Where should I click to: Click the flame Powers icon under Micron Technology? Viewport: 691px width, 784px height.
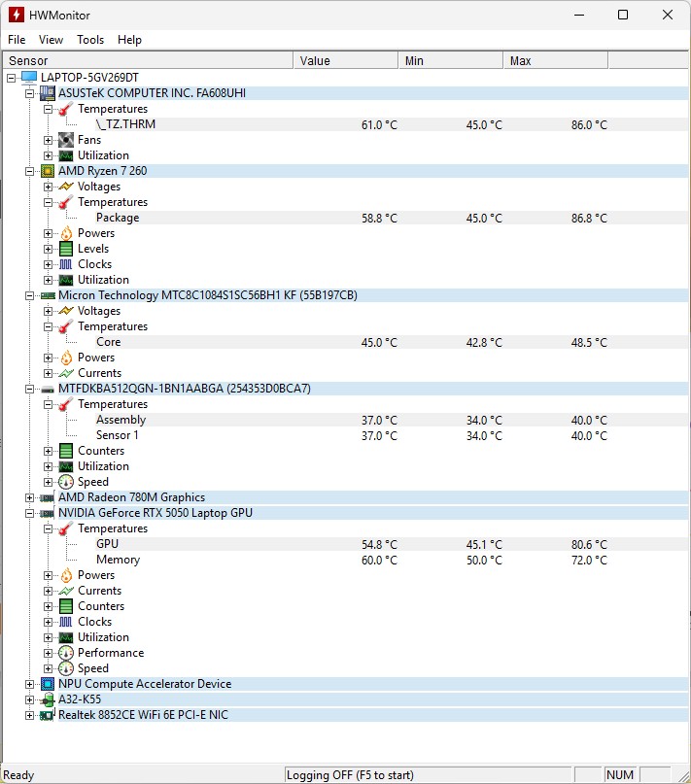click(66, 358)
